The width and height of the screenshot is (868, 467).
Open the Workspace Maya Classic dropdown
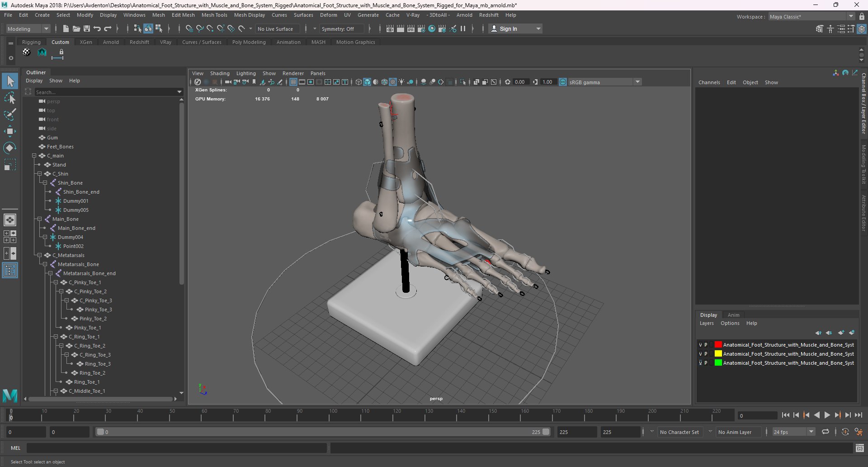tap(811, 17)
